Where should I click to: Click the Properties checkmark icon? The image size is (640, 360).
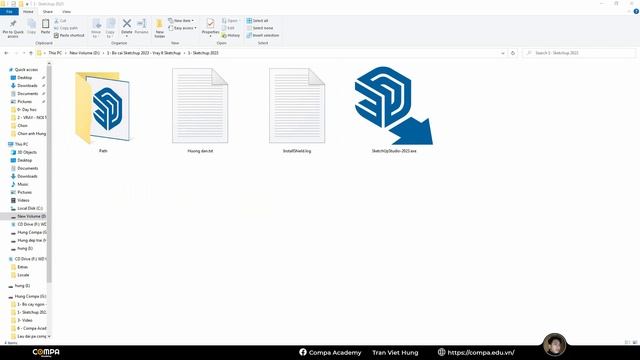point(211,24)
